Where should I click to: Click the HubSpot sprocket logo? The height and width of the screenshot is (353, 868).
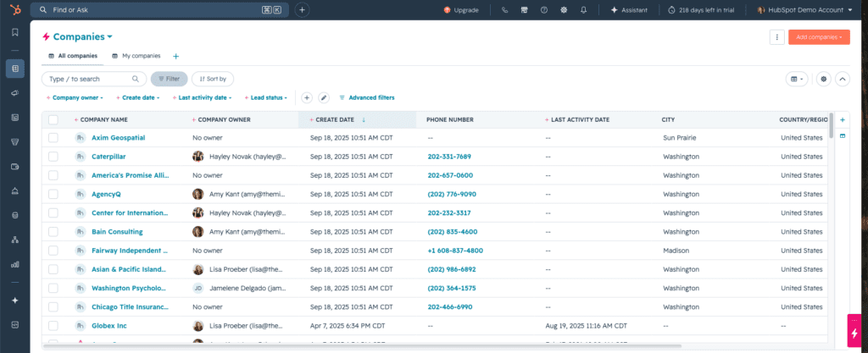click(x=15, y=10)
